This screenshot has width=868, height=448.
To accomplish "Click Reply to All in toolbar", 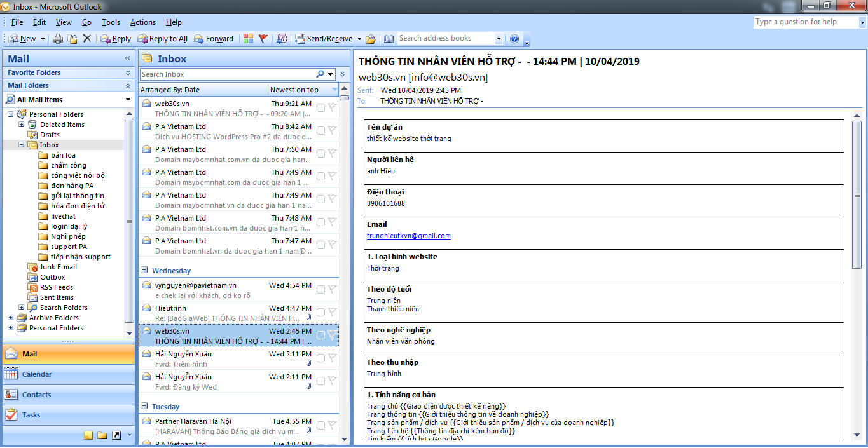I will 162,39.
